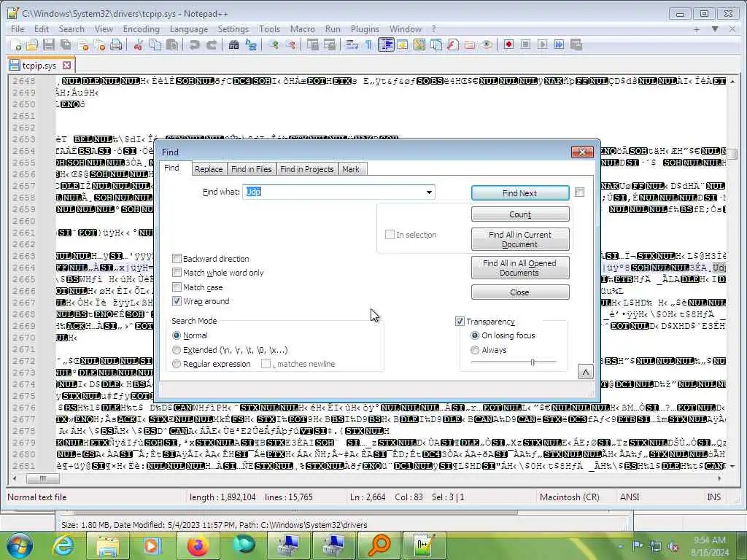The width and height of the screenshot is (747, 560).
Task: Click the Windows Start orb
Action: 19,545
